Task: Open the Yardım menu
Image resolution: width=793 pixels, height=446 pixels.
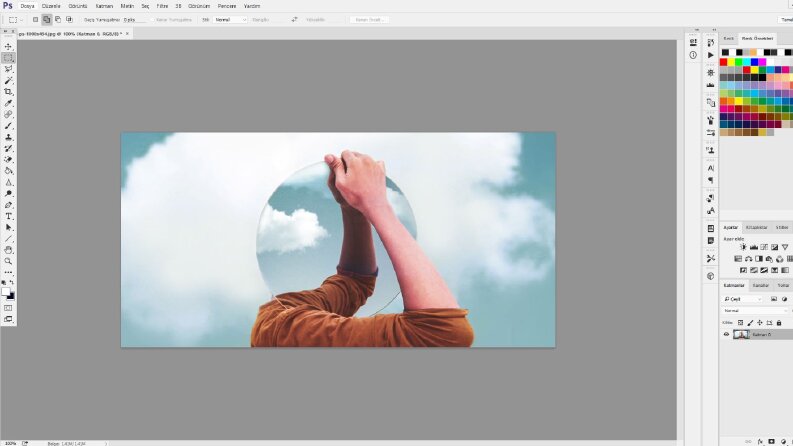Action: [252, 6]
